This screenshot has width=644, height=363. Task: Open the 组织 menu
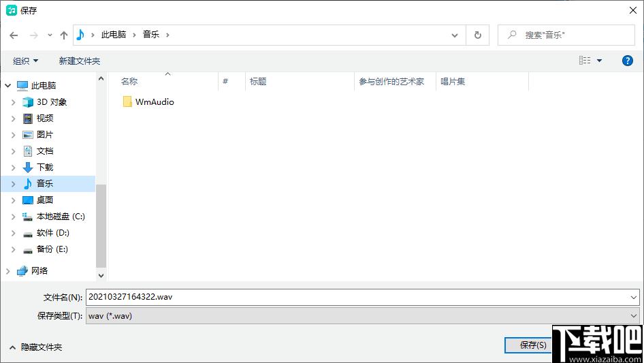point(25,61)
